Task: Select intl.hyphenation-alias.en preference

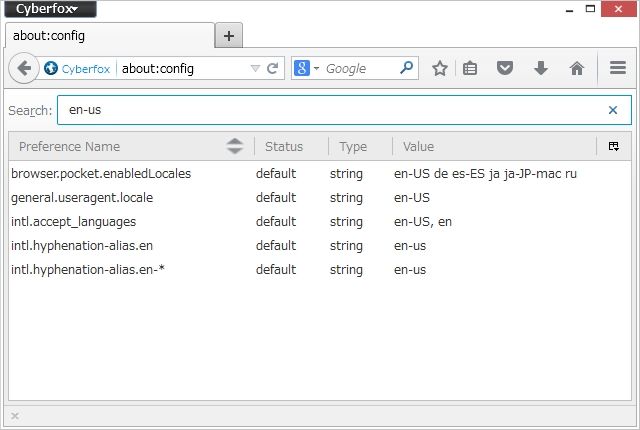Action: 320,246
